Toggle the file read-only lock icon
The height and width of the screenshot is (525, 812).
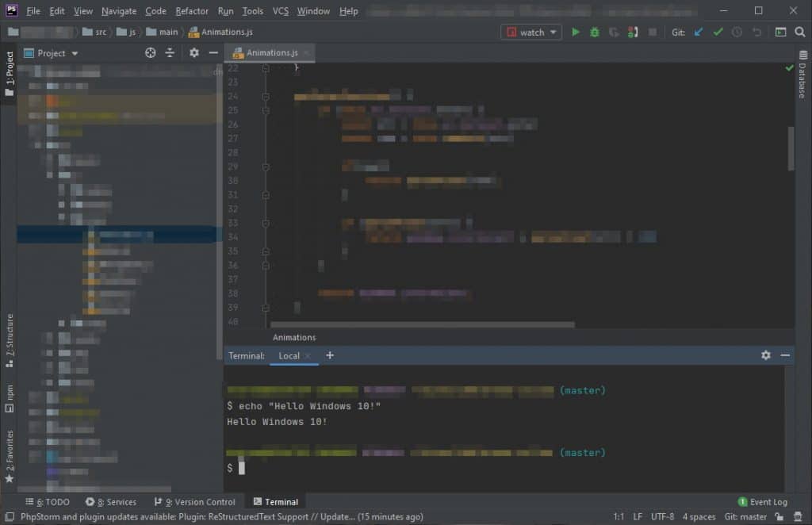click(779, 517)
